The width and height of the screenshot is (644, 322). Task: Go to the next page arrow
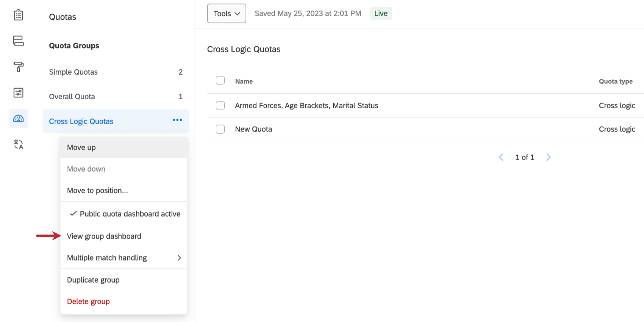coord(548,157)
